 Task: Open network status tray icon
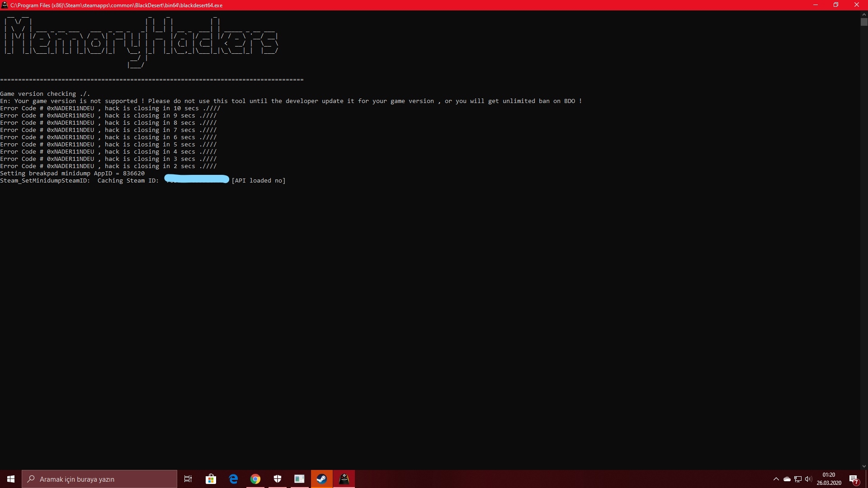(798, 479)
